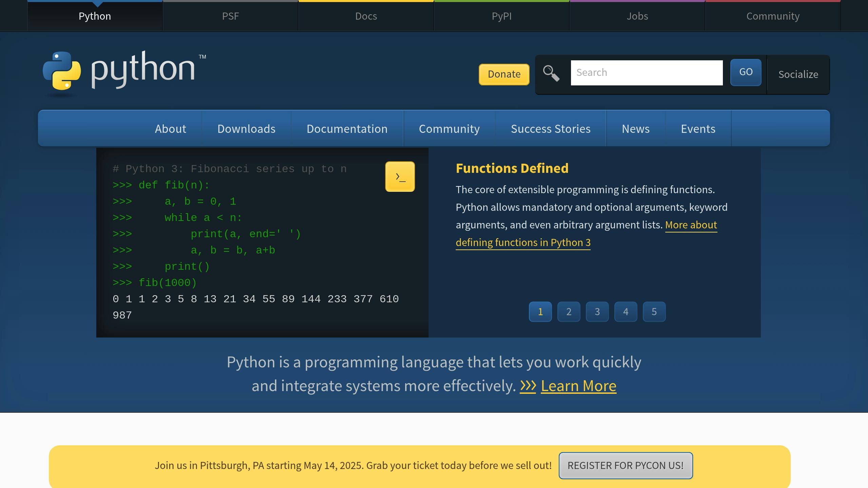The height and width of the screenshot is (488, 868).
Task: Open the PyPI section
Action: click(501, 16)
